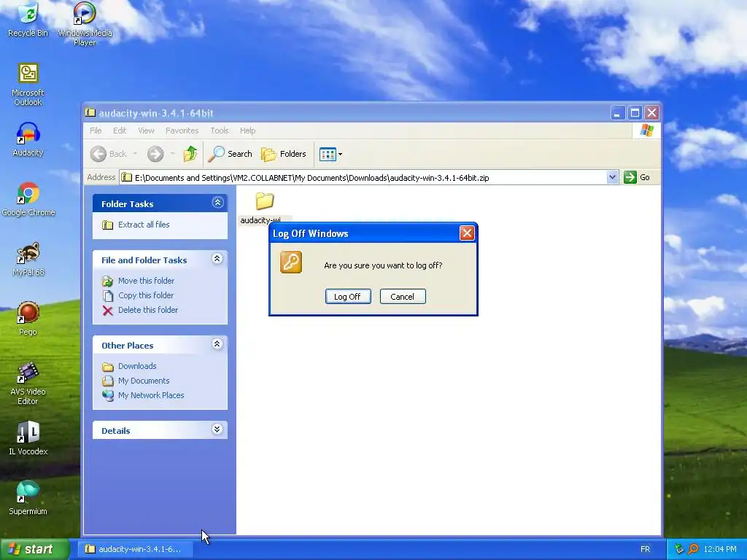The image size is (747, 560).
Task: Launch the MyPal 68 browser shortcut
Action: pyautogui.click(x=28, y=259)
